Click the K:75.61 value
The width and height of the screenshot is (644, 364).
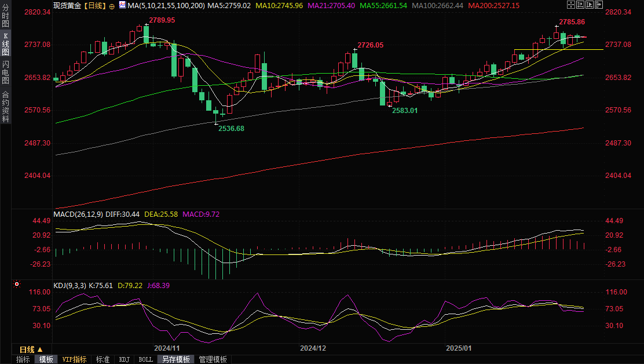[x=101, y=286]
